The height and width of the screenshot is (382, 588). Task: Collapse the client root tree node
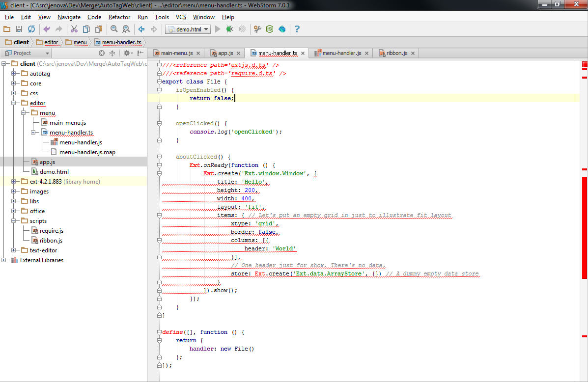(x=4, y=64)
